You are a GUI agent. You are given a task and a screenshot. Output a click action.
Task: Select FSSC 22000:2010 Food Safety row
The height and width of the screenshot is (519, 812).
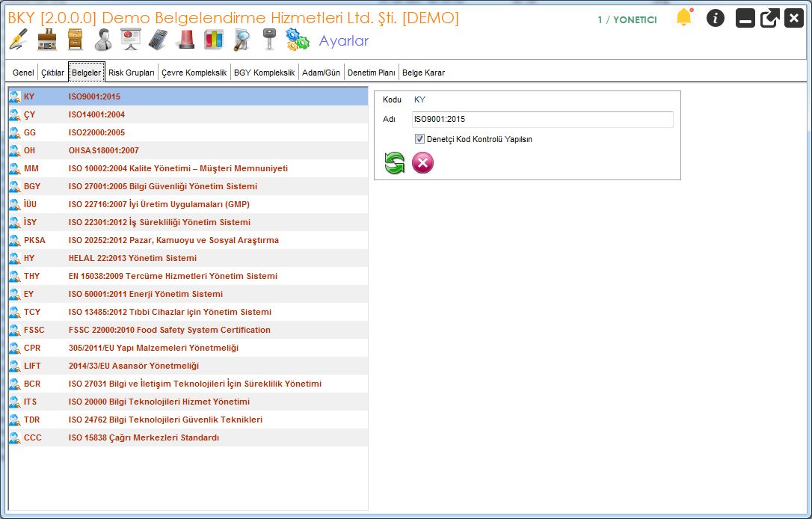188,330
